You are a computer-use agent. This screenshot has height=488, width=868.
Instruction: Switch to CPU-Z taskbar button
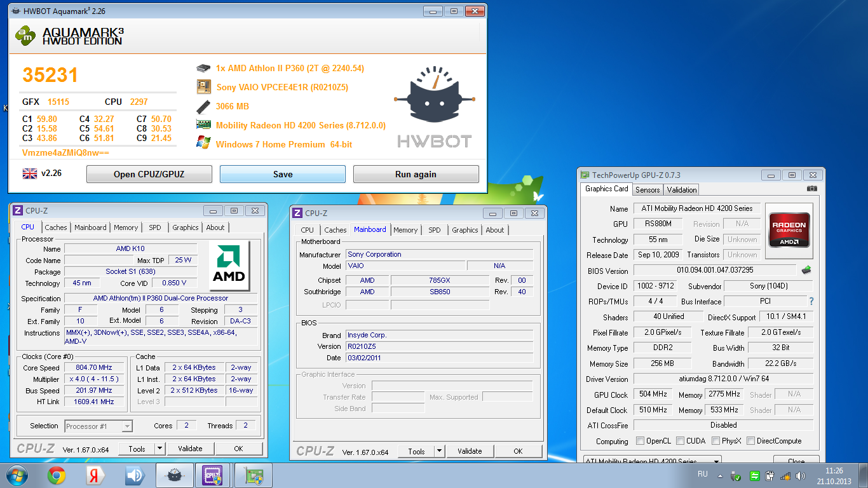(x=214, y=475)
